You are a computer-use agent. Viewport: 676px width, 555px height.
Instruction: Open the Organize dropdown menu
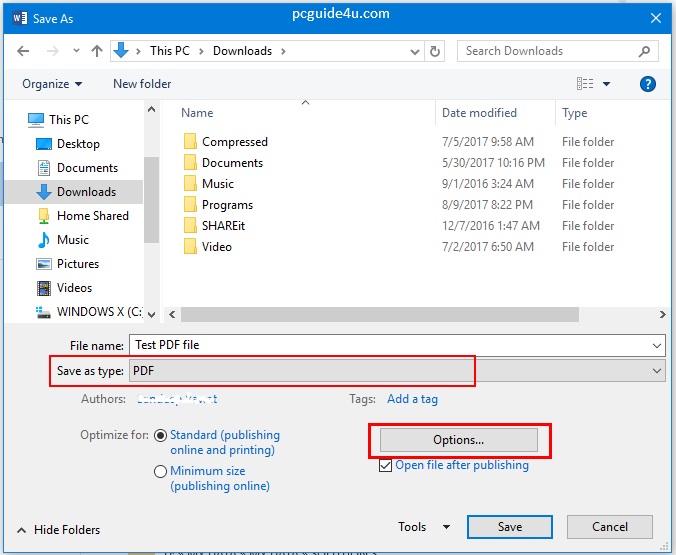point(52,84)
